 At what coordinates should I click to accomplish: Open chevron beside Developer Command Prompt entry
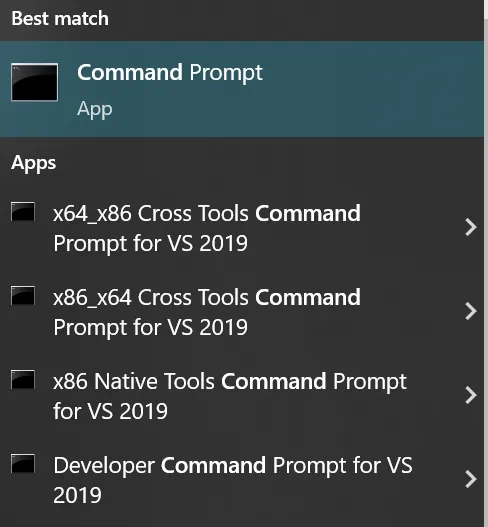click(471, 479)
